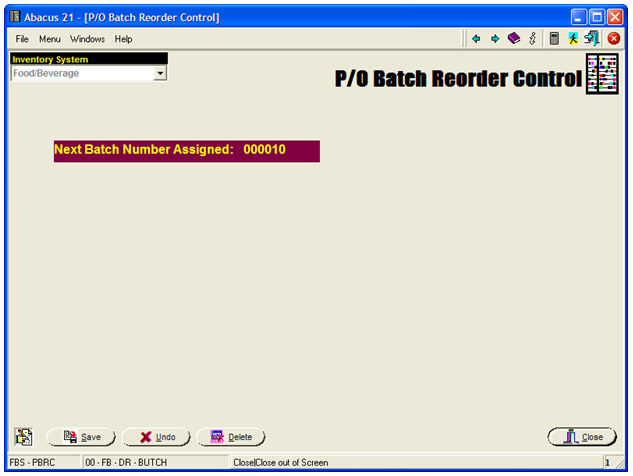Open the Menu item in menu bar
The image size is (633, 476).
tap(50, 39)
